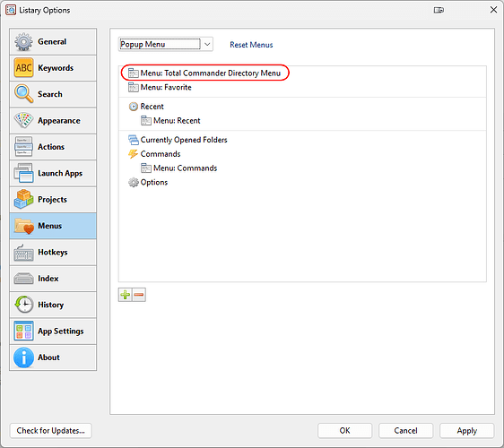The height and width of the screenshot is (448, 504).
Task: Click the gear icon beside Options
Action: tap(134, 183)
